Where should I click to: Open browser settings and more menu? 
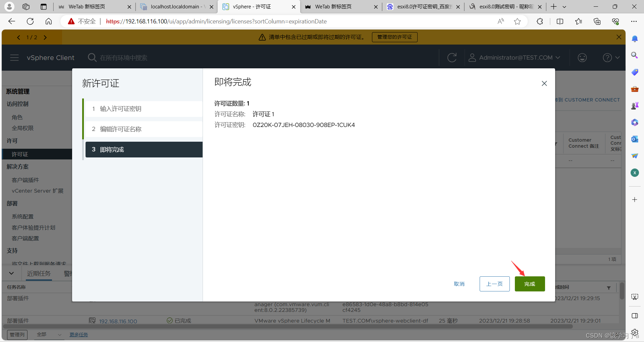634,21
